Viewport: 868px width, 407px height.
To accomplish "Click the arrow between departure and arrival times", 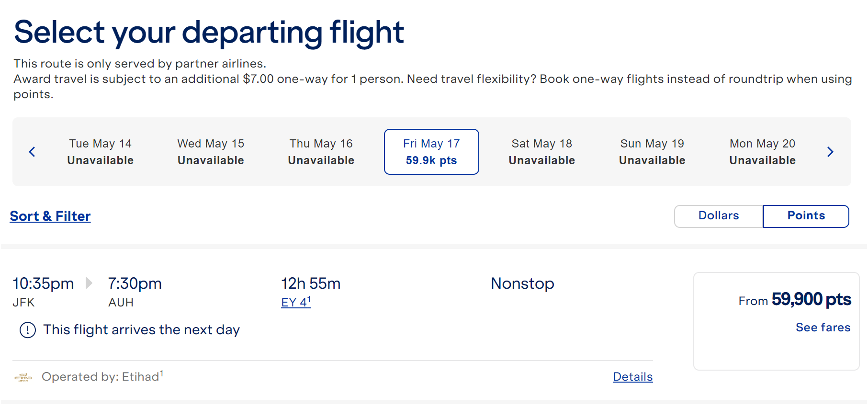I will 89,283.
